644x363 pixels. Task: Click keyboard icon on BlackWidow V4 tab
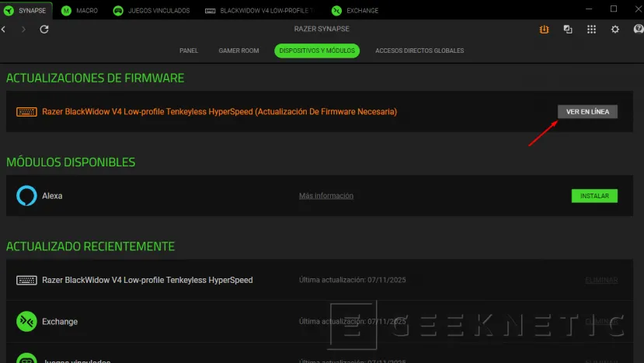[211, 11]
